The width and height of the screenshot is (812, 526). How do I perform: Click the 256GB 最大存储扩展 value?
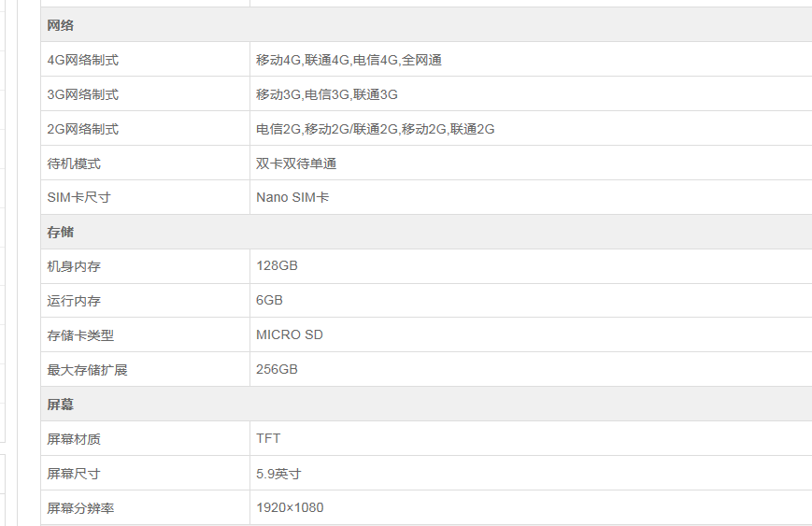coord(277,370)
